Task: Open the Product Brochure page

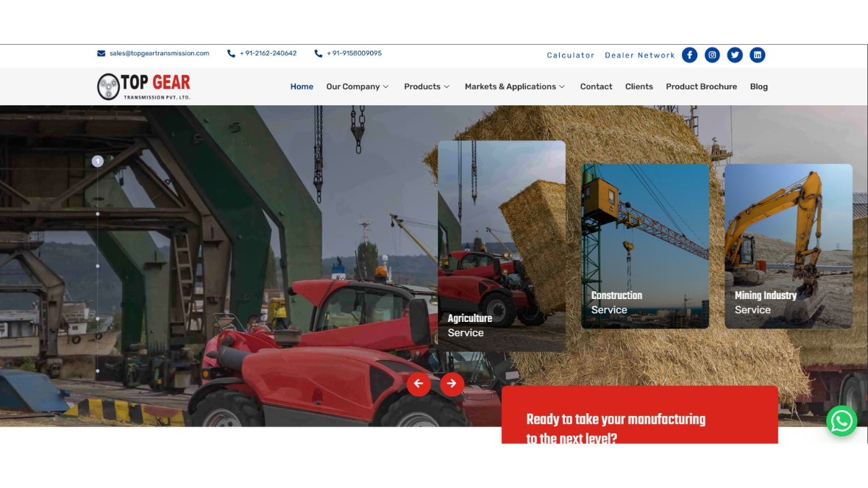Action: 701,87
